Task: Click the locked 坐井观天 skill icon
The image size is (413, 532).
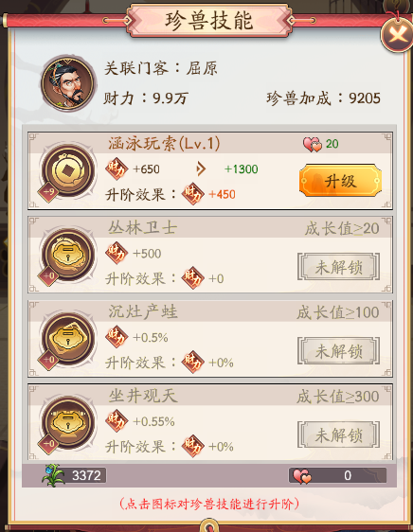Action: 68,423
